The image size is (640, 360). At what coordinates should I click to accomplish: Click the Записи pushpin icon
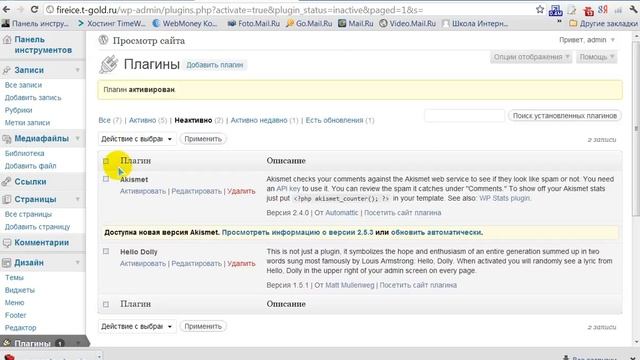(x=7, y=70)
